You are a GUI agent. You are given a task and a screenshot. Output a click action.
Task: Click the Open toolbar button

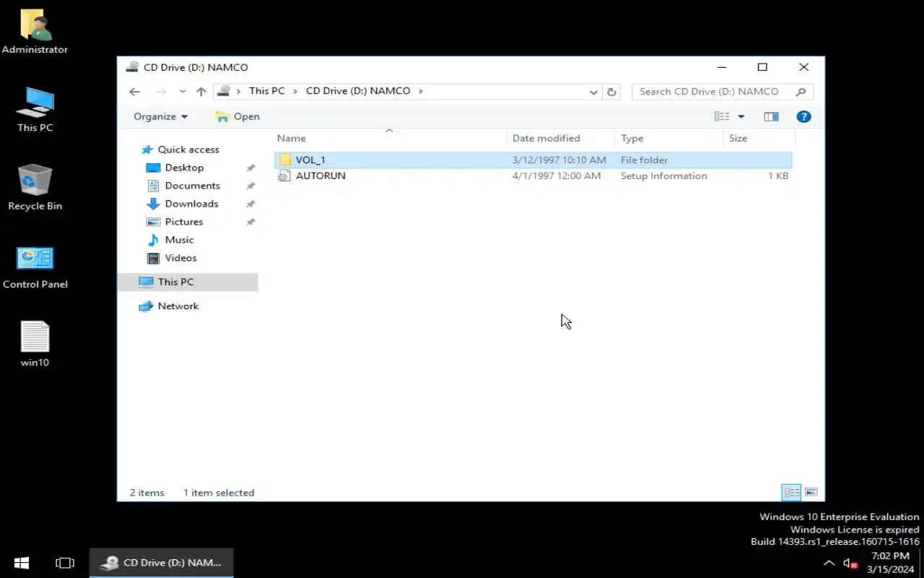tap(237, 116)
